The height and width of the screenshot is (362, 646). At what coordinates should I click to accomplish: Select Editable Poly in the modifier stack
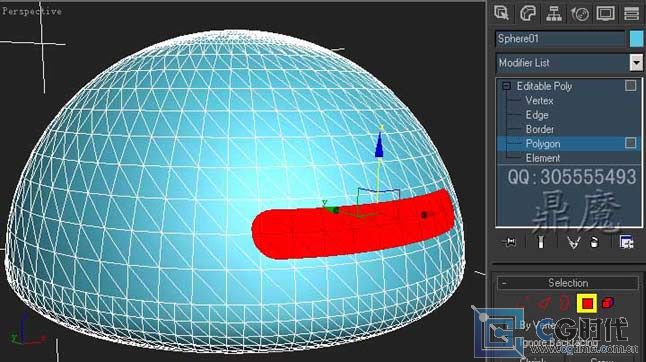[544, 86]
